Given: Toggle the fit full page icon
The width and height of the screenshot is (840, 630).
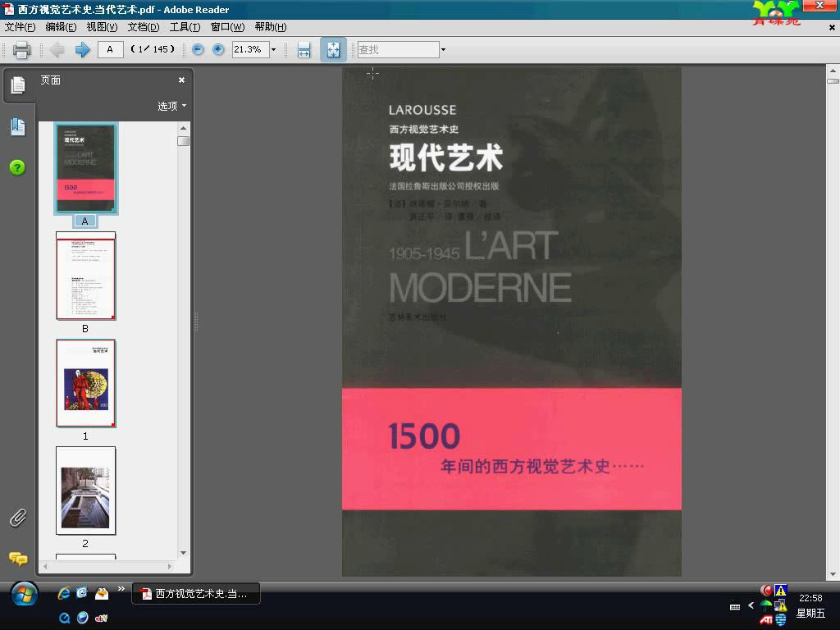Looking at the screenshot, I should [333, 50].
